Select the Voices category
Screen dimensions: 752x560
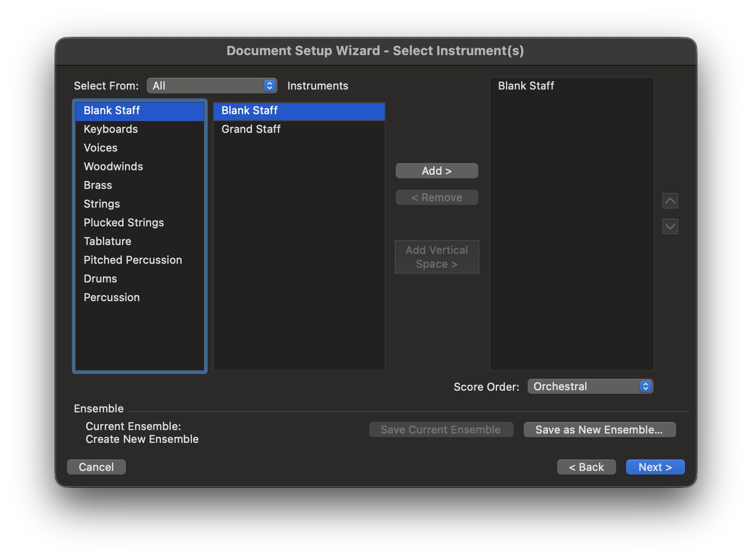click(x=100, y=148)
